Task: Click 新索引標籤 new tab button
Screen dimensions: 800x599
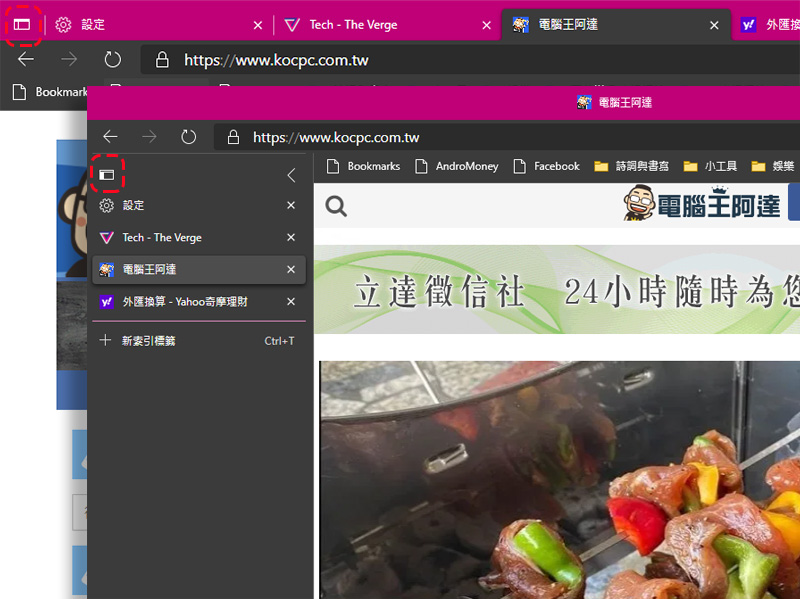Action: click(198, 340)
